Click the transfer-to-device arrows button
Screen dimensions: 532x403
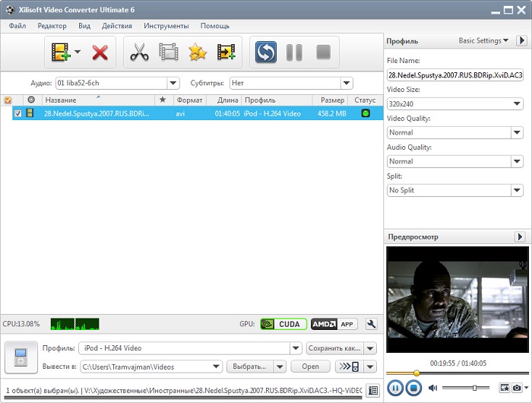350,367
